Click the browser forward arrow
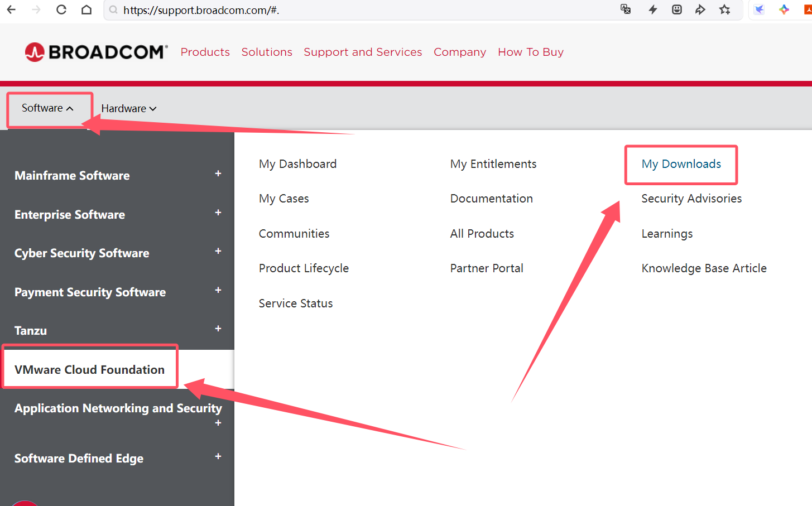812x506 pixels. coord(36,9)
